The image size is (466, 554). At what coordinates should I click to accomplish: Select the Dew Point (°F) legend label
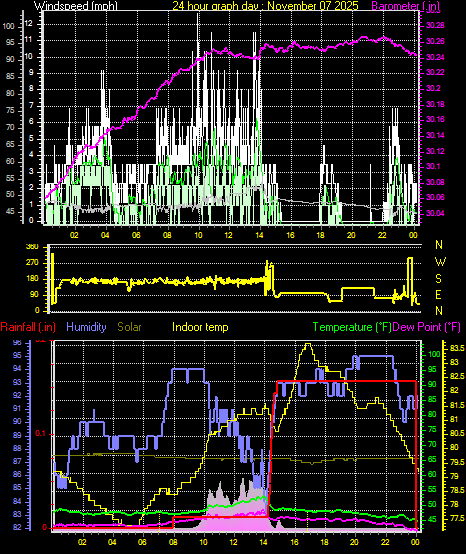click(x=426, y=327)
